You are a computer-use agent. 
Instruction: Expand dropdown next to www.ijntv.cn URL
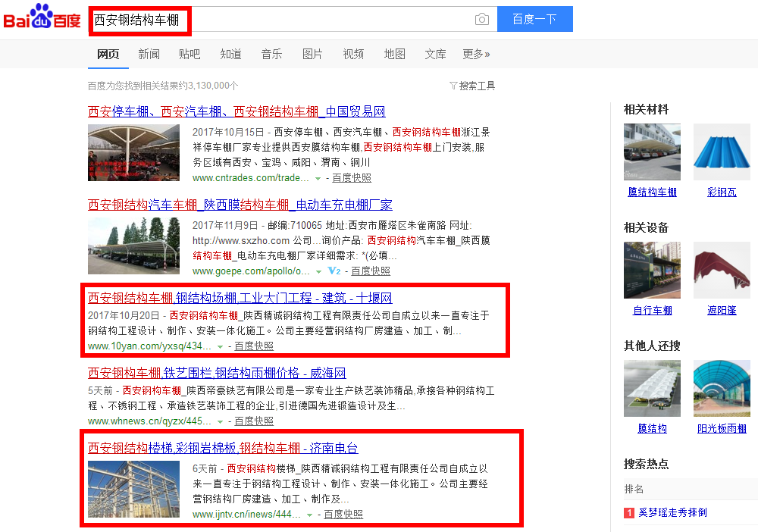[309, 515]
